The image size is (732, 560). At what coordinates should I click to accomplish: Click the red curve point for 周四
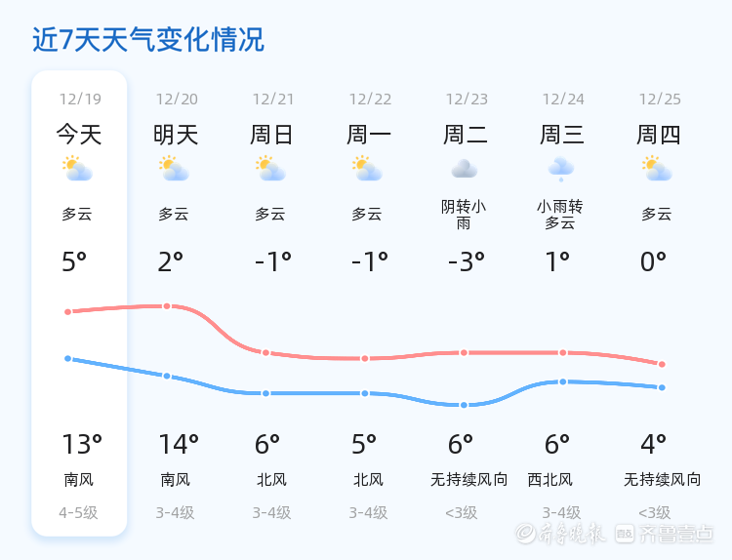coord(662,364)
